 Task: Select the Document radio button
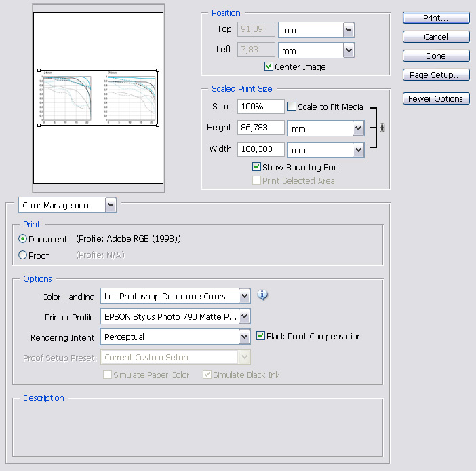[x=23, y=239]
